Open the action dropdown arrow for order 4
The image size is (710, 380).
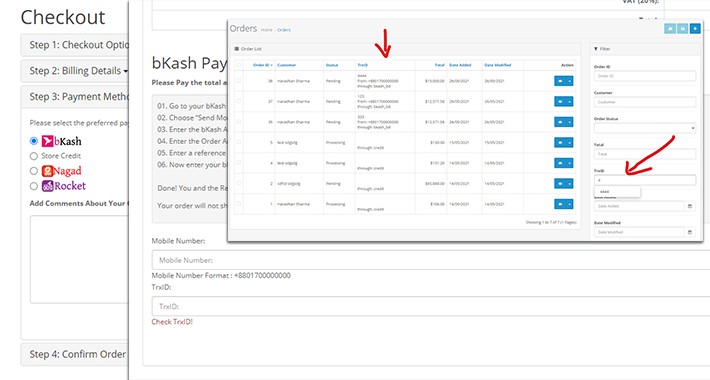click(x=570, y=163)
